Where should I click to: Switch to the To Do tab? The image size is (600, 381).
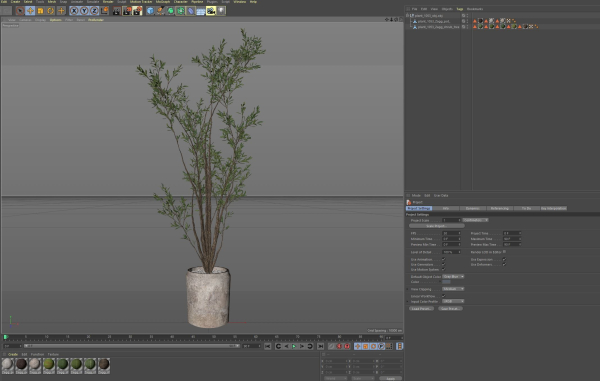[527, 208]
